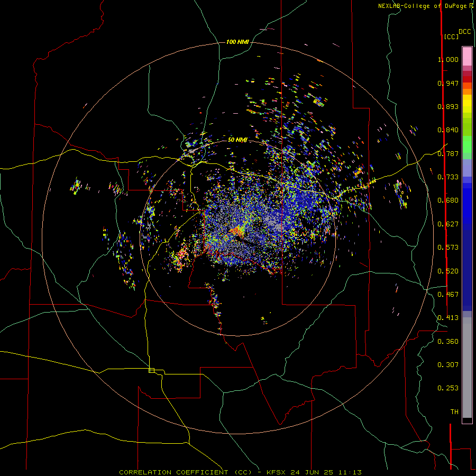Pick the red segment of the color bar
This screenshot has height=476, width=476.
point(467,79)
